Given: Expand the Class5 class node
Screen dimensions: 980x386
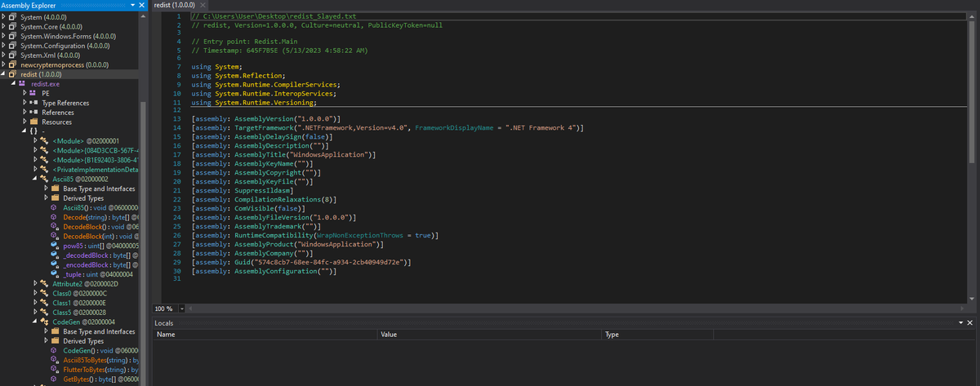Looking at the screenshot, I should point(34,313).
